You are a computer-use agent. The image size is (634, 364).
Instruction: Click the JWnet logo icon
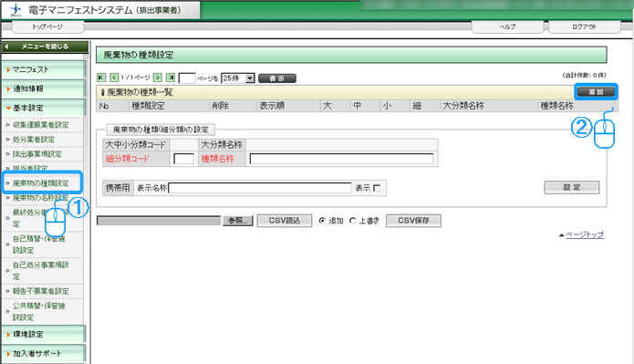pos(16,10)
